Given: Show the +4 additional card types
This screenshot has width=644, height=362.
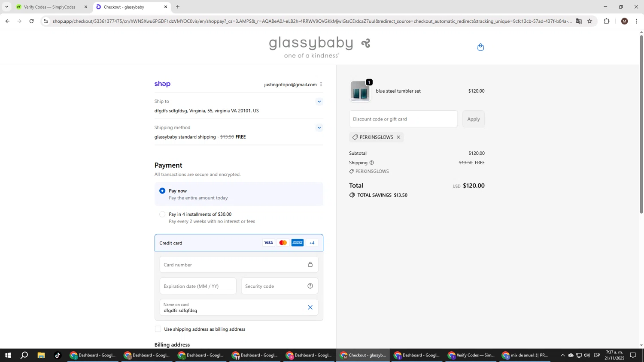Looking at the screenshot, I should click(312, 243).
